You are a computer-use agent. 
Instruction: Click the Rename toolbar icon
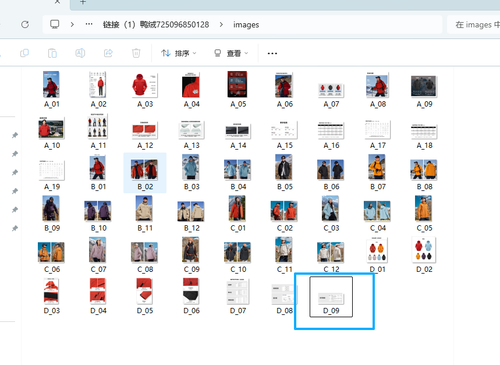point(80,53)
